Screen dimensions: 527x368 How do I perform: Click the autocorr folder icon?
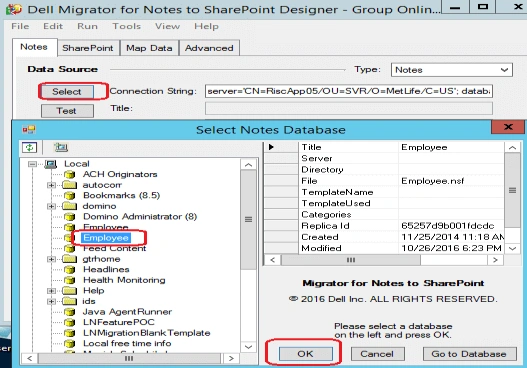[x=70, y=185]
